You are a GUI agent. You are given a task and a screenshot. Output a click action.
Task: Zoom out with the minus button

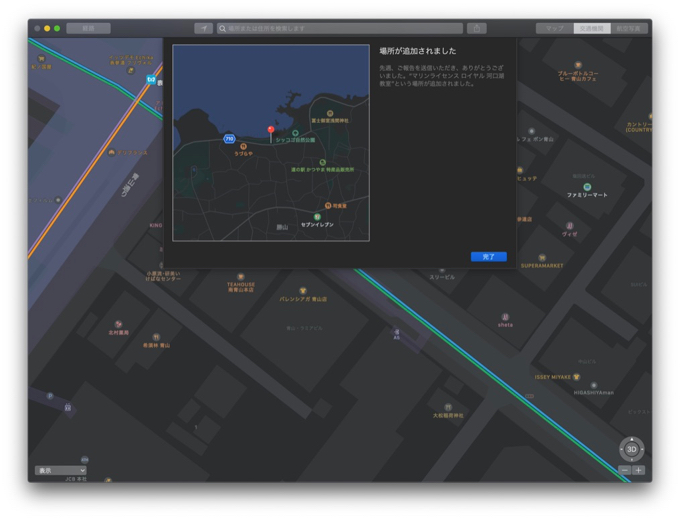(625, 470)
